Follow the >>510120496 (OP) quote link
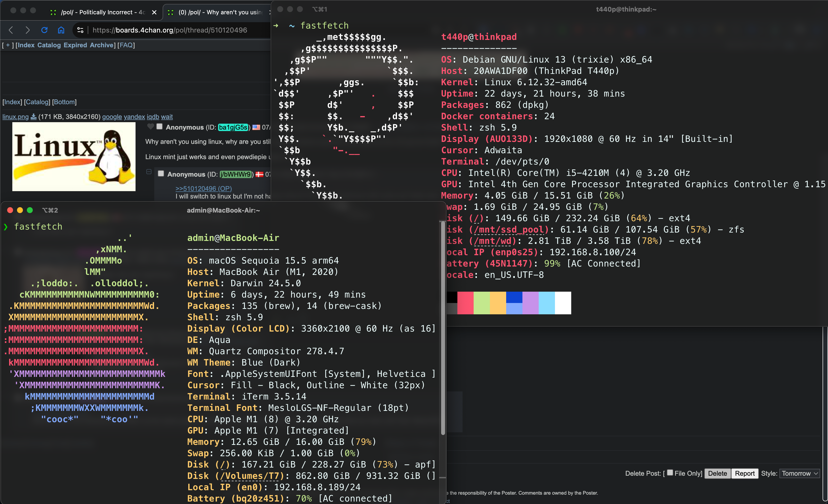This screenshot has width=828, height=504. click(x=204, y=188)
